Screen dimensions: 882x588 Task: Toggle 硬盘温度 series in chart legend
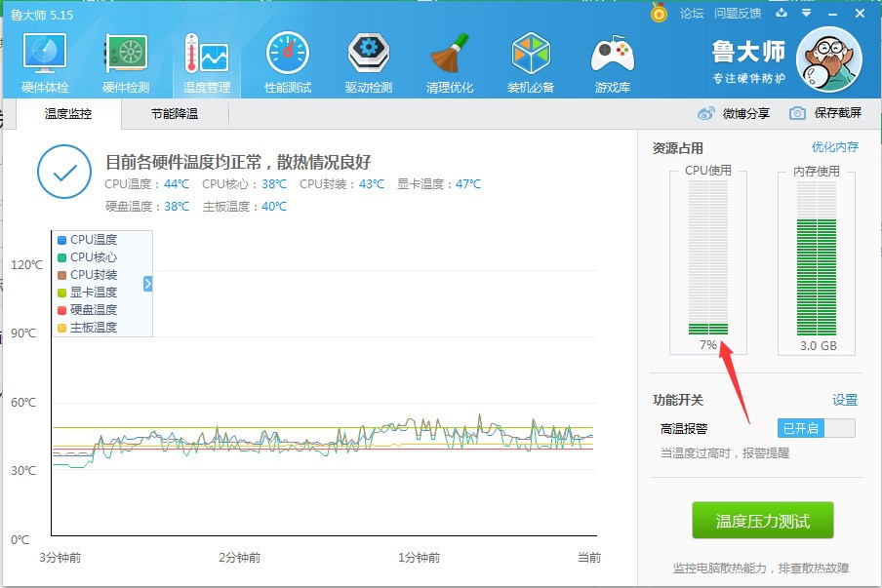[x=87, y=310]
